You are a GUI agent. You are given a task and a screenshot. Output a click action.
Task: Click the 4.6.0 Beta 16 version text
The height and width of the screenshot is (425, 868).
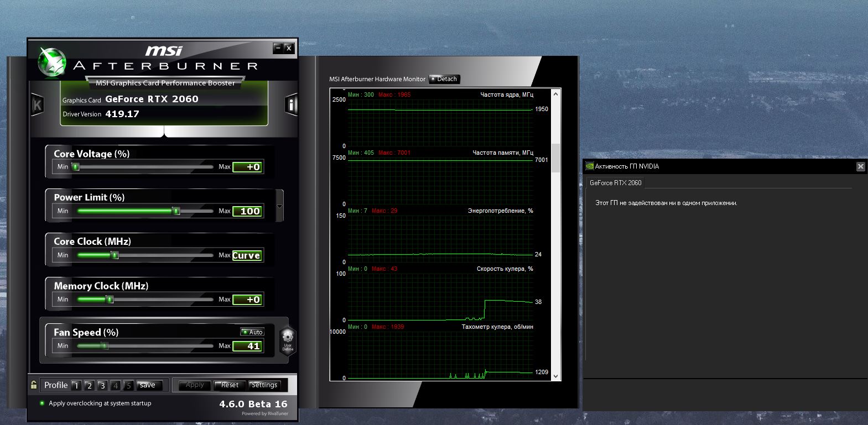(253, 404)
